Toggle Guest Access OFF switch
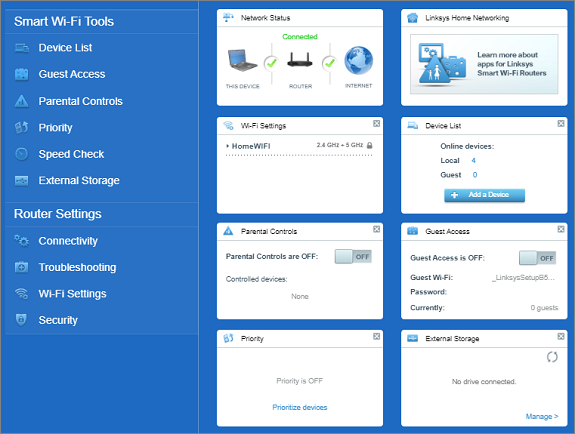The width and height of the screenshot is (575, 434). coord(537,258)
